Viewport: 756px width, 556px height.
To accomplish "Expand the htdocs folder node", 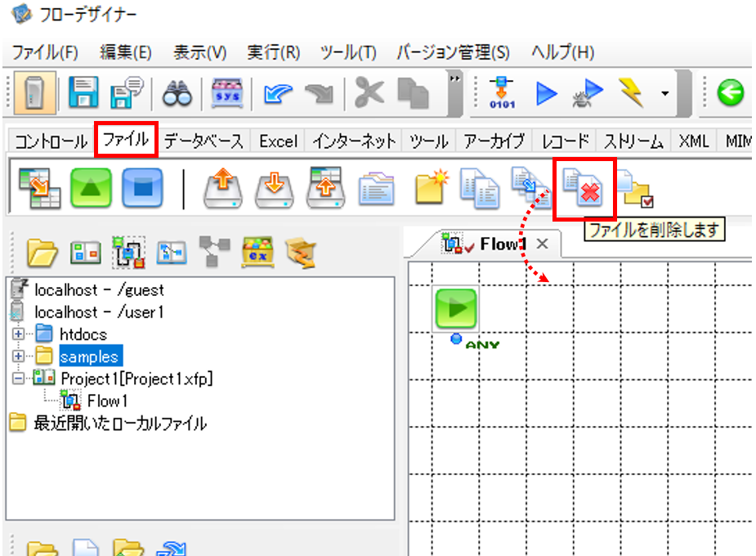I will (18, 334).
